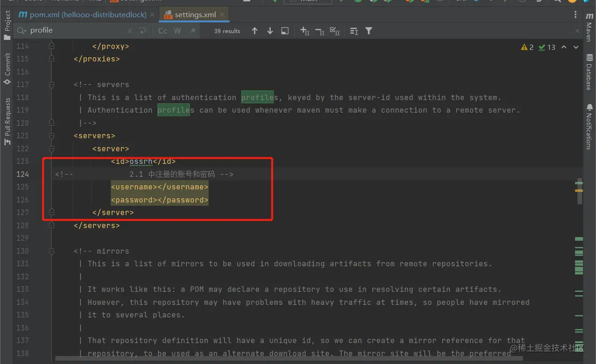Add selection for next occurrence

[305, 31]
